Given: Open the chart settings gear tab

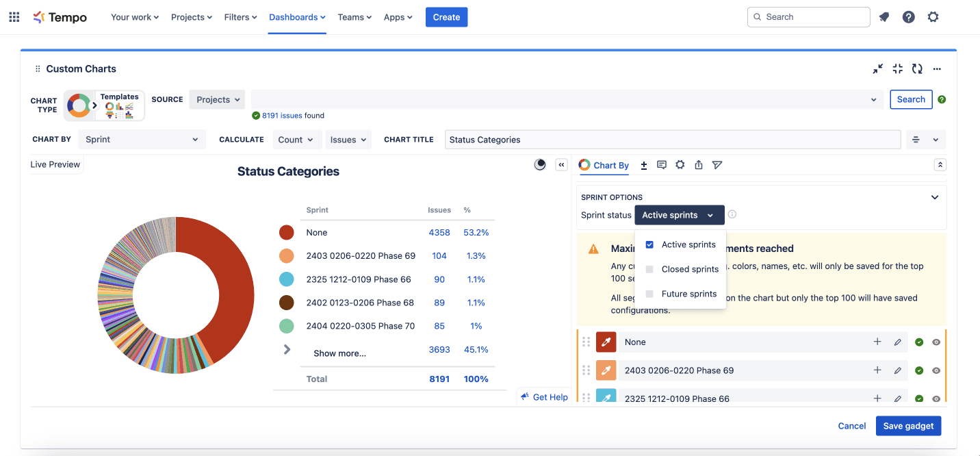Looking at the screenshot, I should pyautogui.click(x=680, y=165).
